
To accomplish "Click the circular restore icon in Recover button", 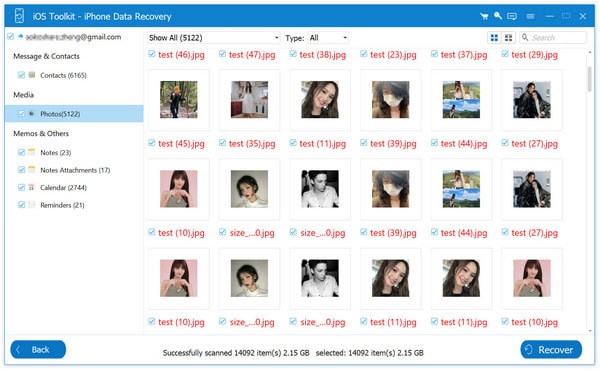I will (528, 349).
